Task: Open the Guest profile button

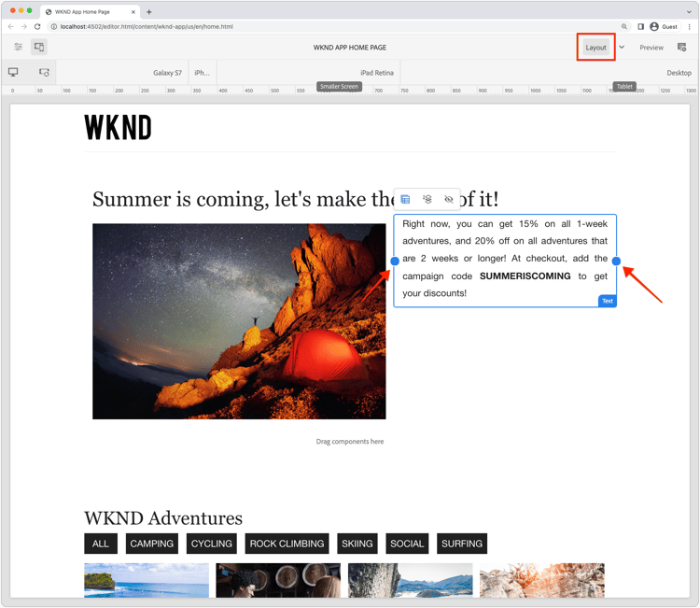Action: click(665, 27)
